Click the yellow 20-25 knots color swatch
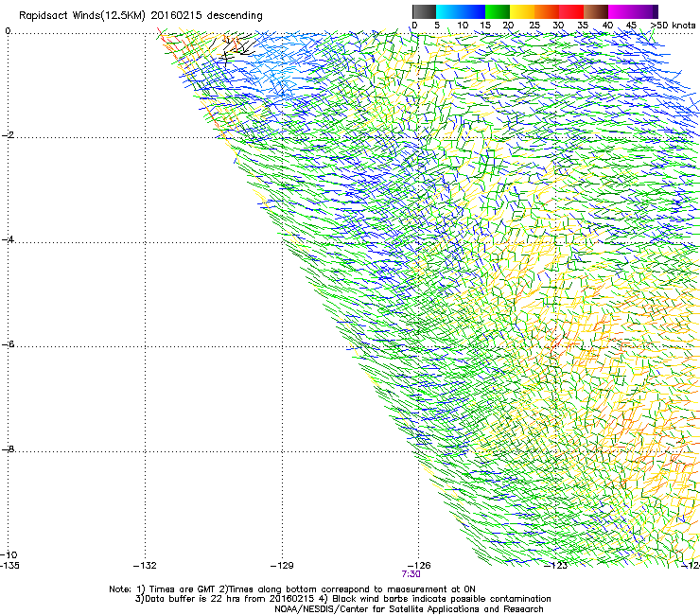Screen dimensions: 700x615 click(x=522, y=11)
